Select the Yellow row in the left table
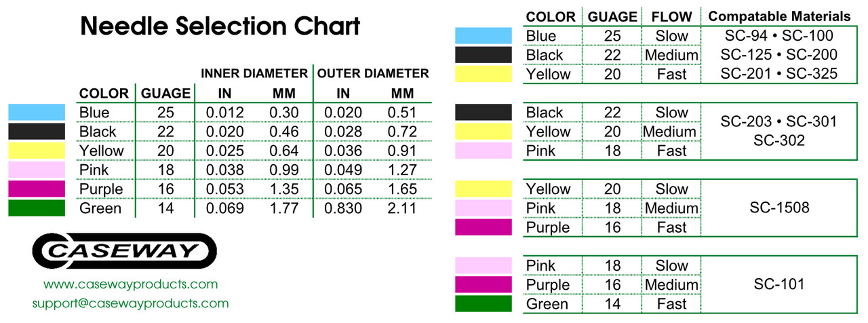The width and height of the screenshot is (868, 323). click(220, 151)
